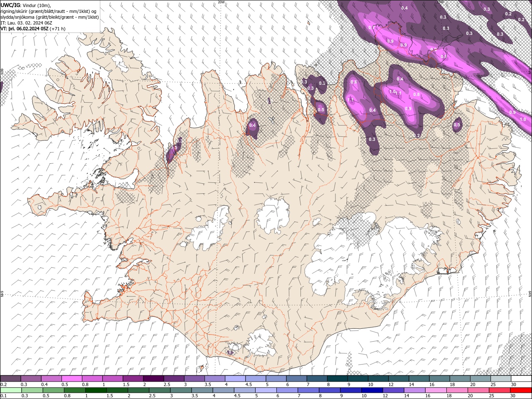Click the valid time 'VT: þri. 06.02.2024 05Z (+71 h)'
The image size is (532, 399).
(x=33, y=29)
